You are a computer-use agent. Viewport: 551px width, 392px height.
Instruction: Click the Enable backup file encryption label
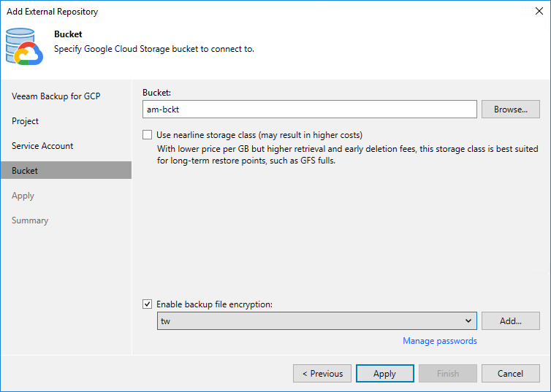click(x=214, y=304)
